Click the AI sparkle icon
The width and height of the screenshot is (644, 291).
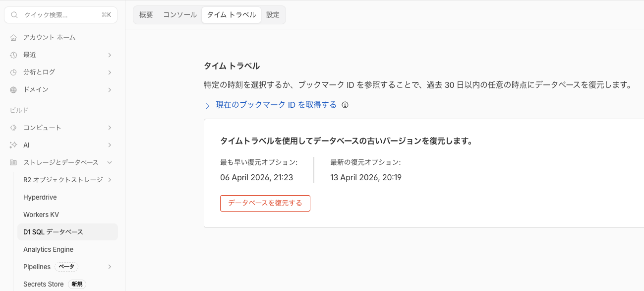[13, 145]
